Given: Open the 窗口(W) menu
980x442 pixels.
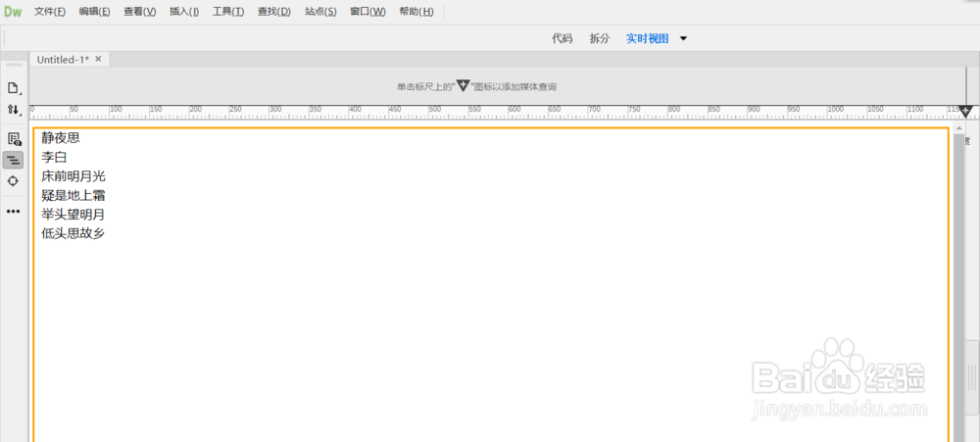Looking at the screenshot, I should (367, 12).
